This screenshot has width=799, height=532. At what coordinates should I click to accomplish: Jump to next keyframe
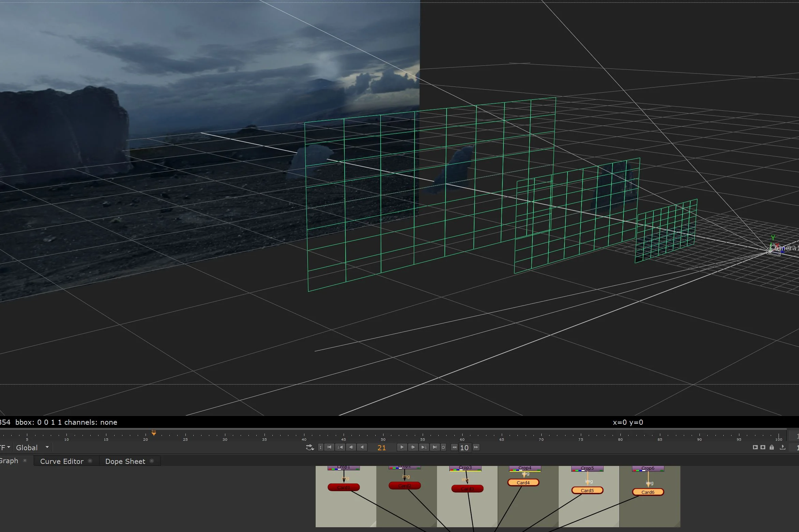[424, 447]
